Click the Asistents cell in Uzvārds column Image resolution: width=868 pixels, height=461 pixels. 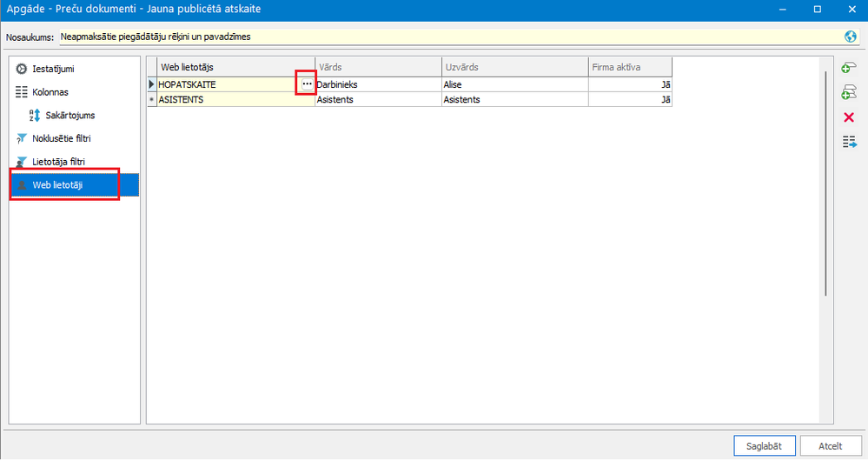coord(515,100)
